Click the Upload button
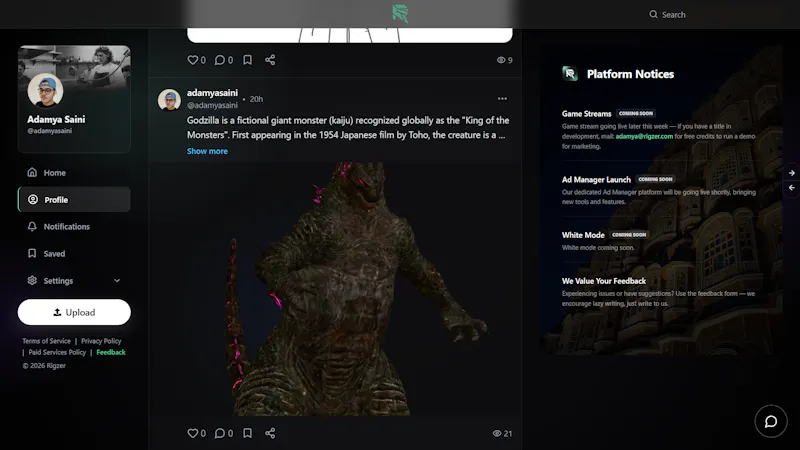This screenshot has height=450, width=800. 74,312
